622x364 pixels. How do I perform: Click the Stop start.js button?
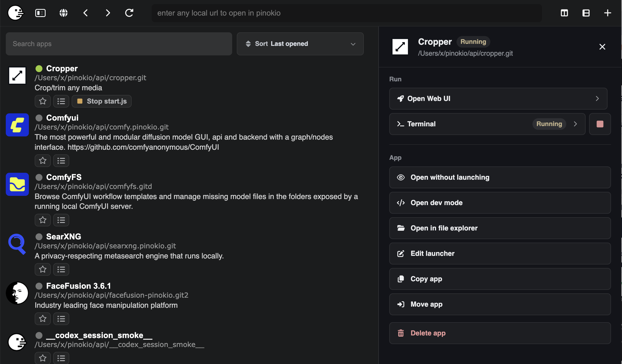click(102, 101)
